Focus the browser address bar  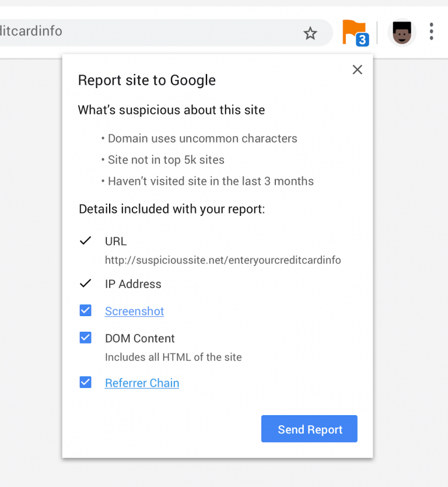tap(146, 31)
